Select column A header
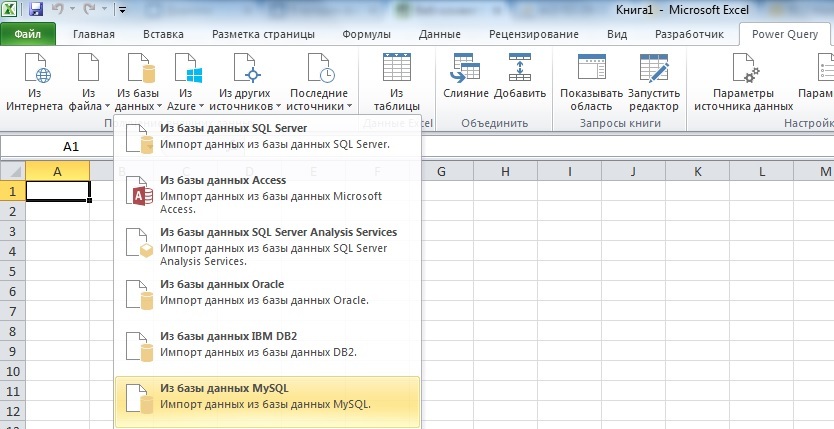The height and width of the screenshot is (429, 834). 57,171
